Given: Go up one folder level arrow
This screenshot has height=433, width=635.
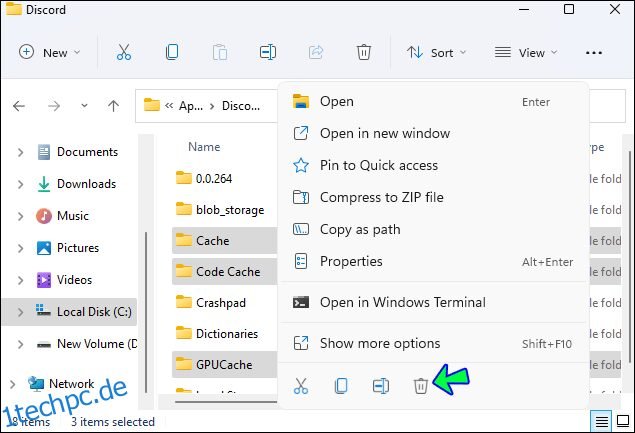Looking at the screenshot, I should (113, 106).
